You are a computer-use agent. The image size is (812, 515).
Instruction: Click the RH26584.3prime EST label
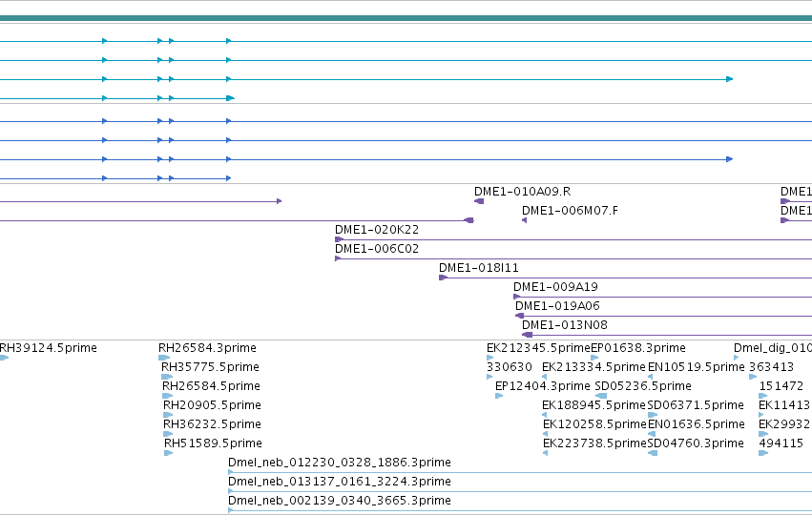[207, 348]
